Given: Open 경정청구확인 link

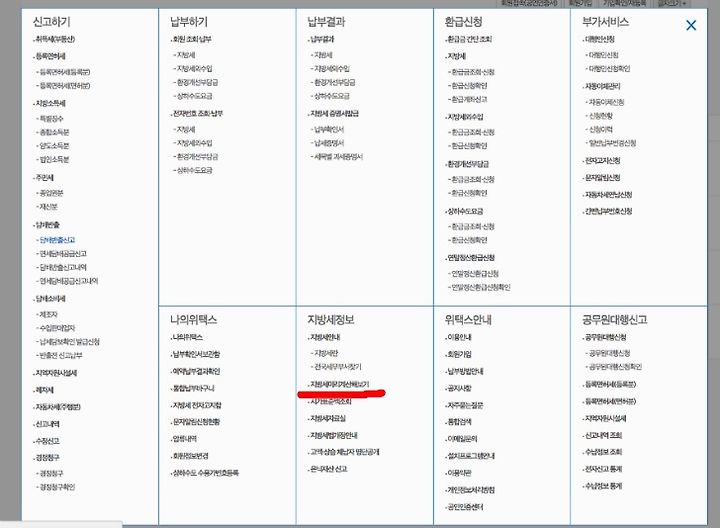Looking at the screenshot, I should 57,487.
